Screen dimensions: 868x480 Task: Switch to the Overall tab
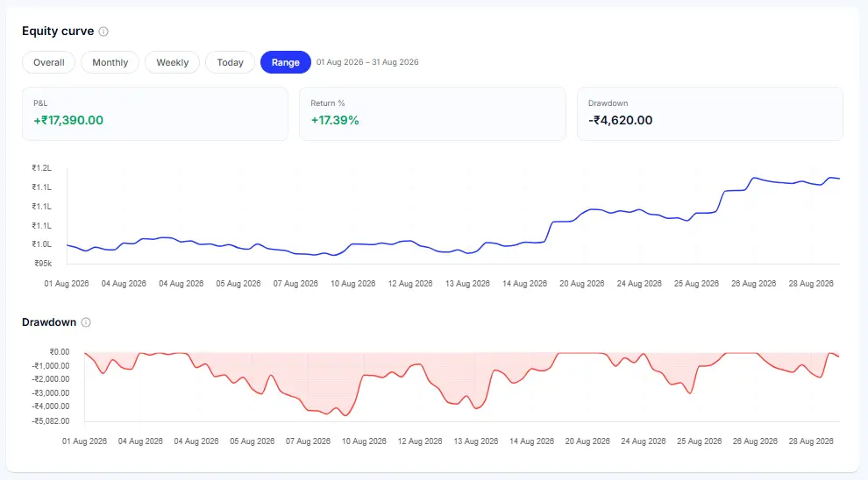coord(49,62)
